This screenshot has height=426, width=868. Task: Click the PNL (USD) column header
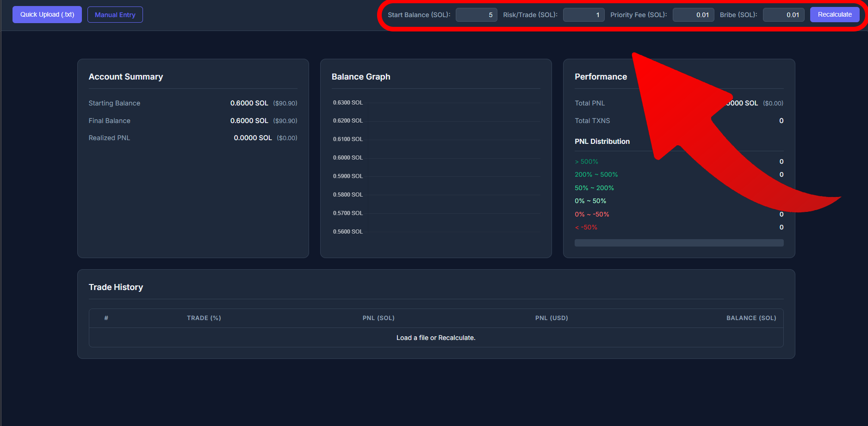552,318
